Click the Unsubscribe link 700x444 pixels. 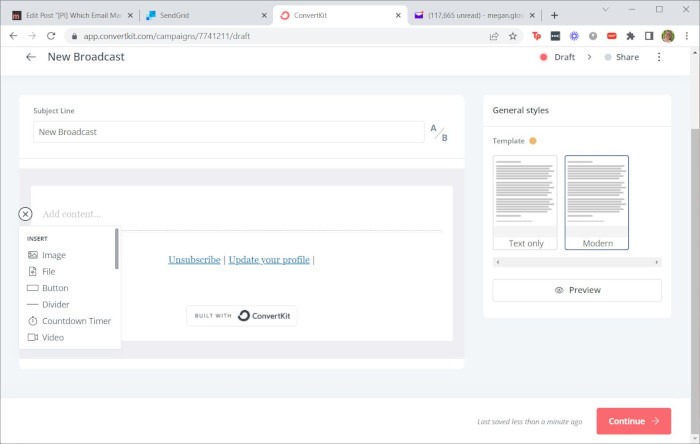[194, 260]
